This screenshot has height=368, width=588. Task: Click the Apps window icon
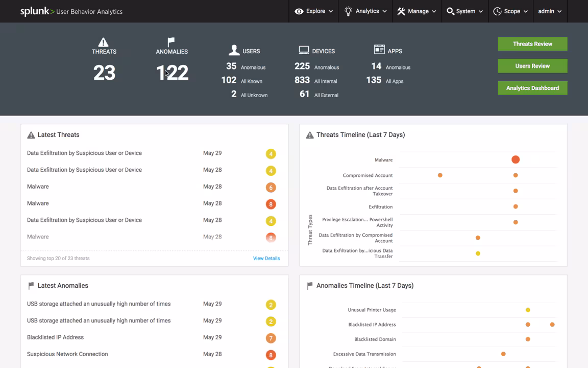click(379, 50)
